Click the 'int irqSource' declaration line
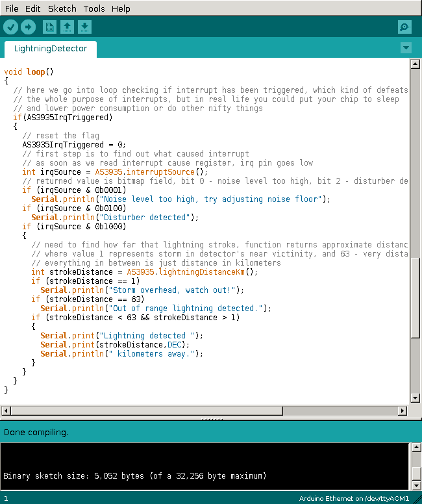Viewport: 422px width, 504px height. point(115,172)
